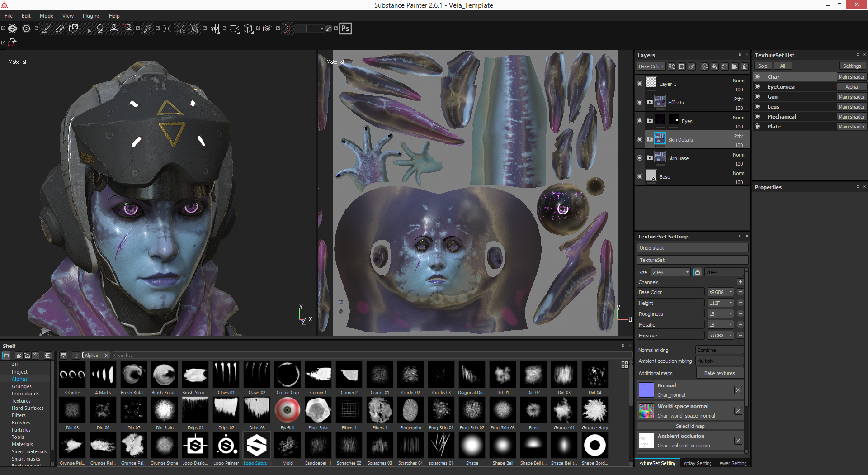The width and height of the screenshot is (868, 475).
Task: Toggle EyeCornea texture set visibility
Action: click(758, 86)
